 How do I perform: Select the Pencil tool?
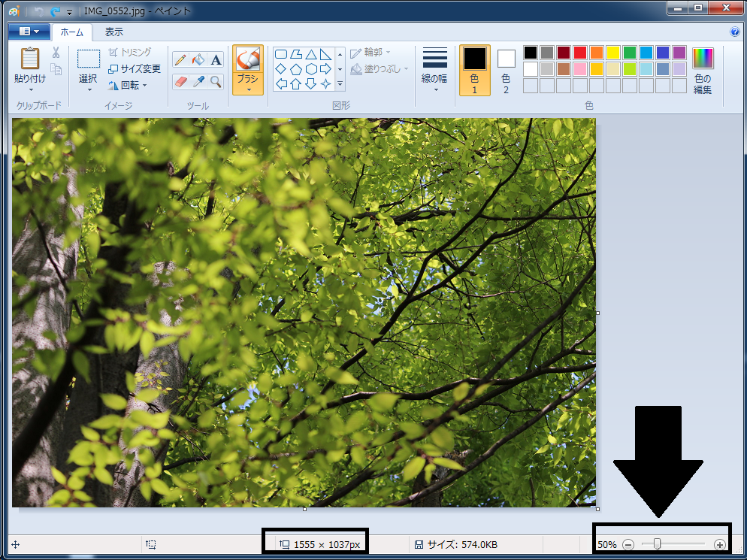180,60
